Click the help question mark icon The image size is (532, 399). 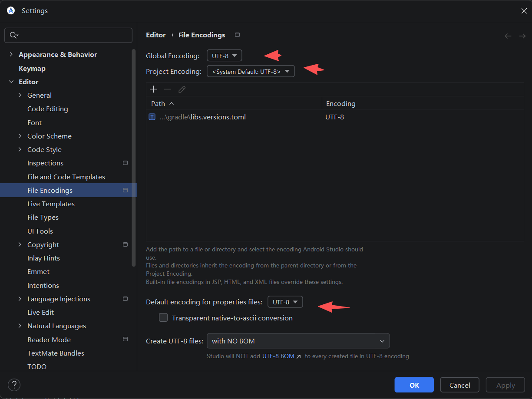(14, 385)
